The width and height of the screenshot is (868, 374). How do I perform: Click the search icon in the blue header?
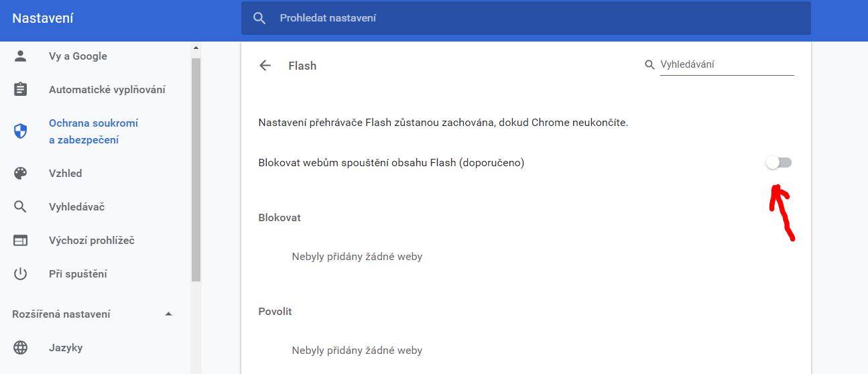[260, 18]
